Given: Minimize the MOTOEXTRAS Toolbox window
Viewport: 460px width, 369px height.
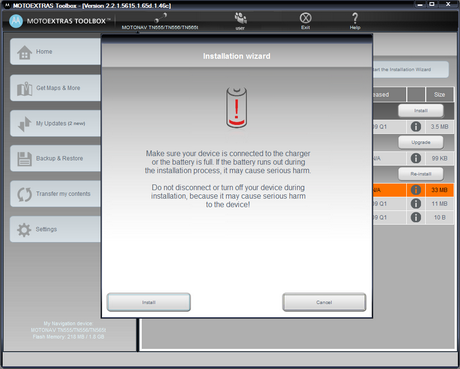Looking at the screenshot, I should [x=420, y=4].
